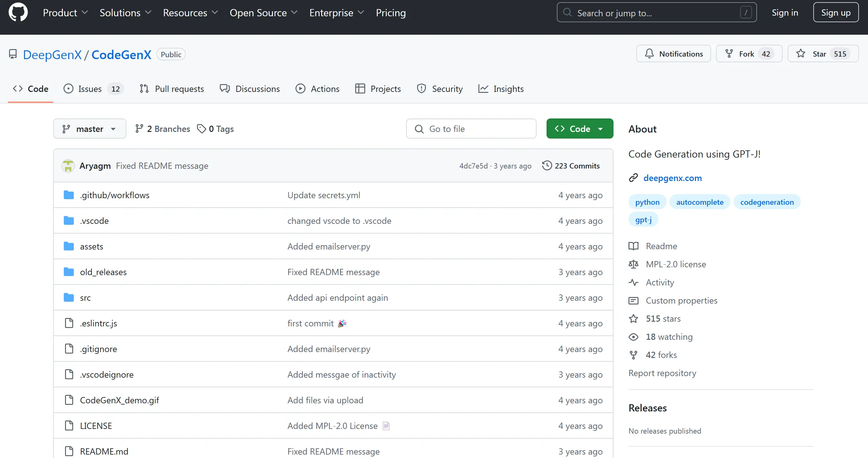Click the branches icon next to 2 Branches
This screenshot has height=458, width=868.
click(139, 129)
